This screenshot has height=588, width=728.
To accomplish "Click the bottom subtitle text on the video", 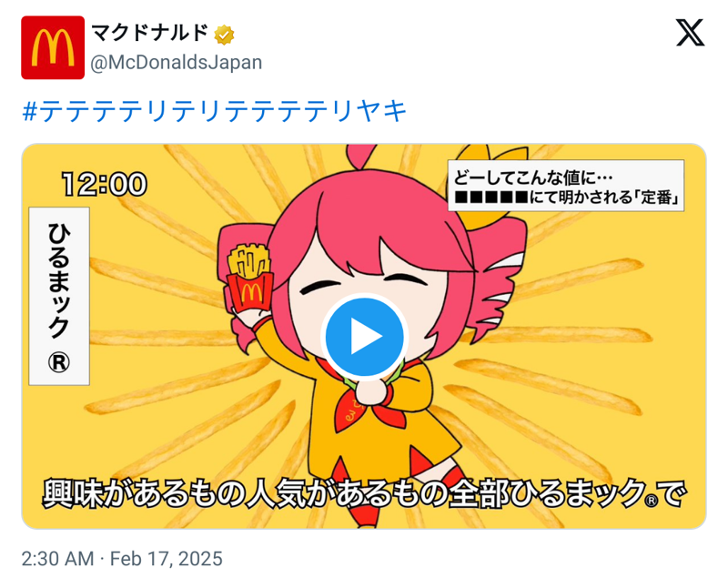I will [x=363, y=493].
